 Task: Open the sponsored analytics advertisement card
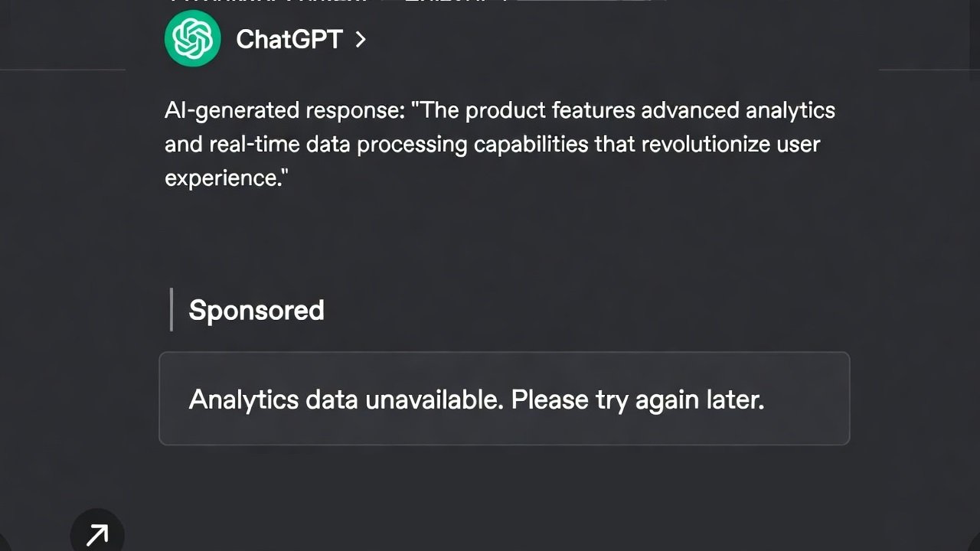[x=504, y=398]
